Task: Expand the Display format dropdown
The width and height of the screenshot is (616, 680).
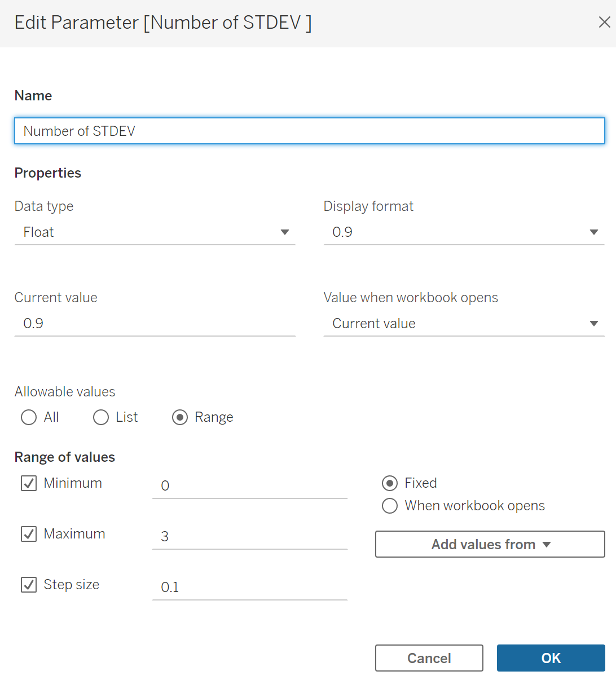Action: 464,232
